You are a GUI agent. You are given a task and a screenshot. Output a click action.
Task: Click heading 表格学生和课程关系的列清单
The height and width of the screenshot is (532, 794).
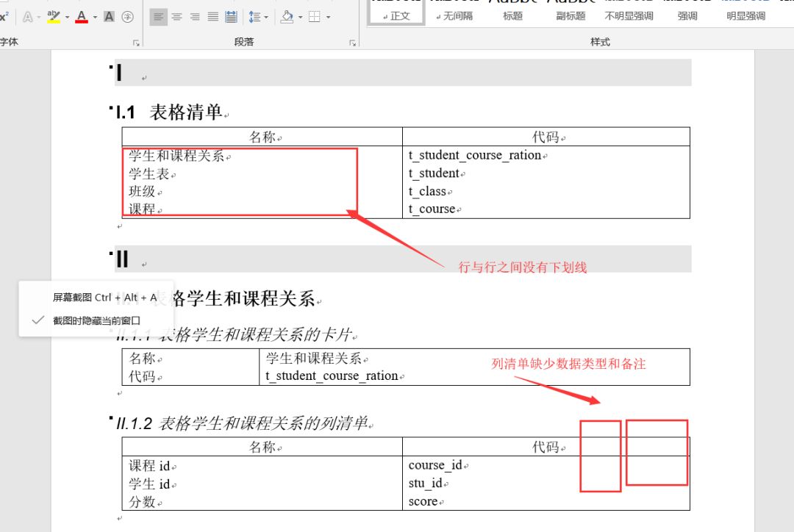pyautogui.click(x=263, y=423)
